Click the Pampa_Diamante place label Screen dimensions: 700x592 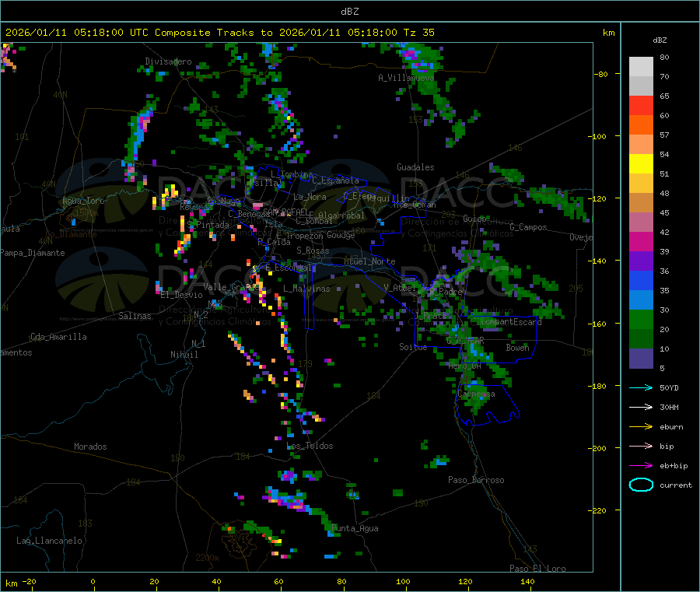33,253
